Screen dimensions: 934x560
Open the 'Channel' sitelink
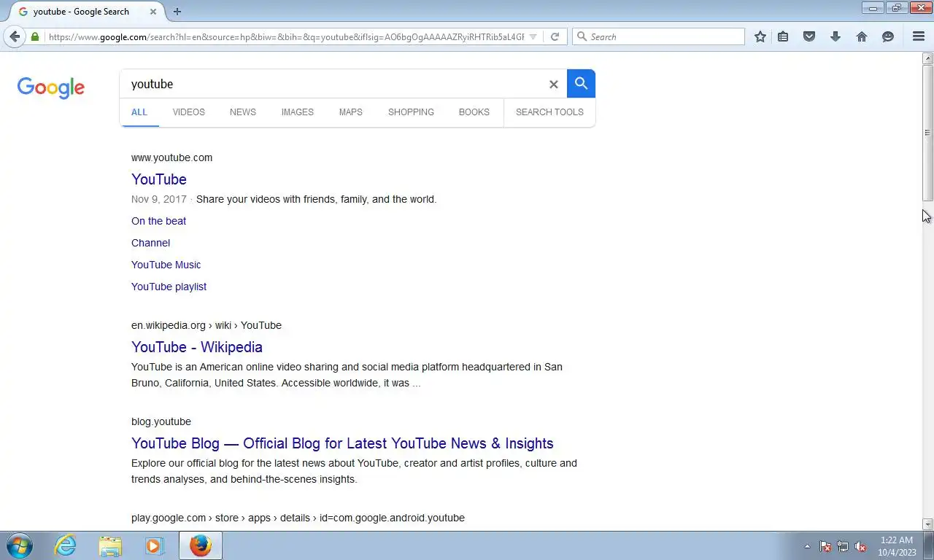click(150, 243)
